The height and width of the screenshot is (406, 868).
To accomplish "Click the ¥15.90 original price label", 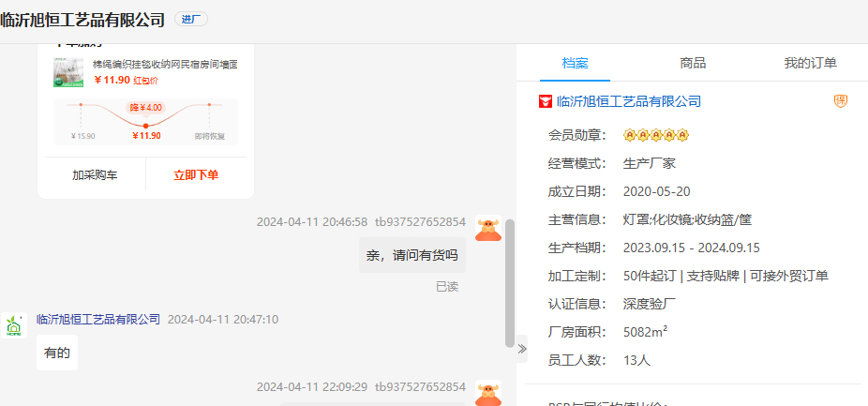I will (83, 136).
